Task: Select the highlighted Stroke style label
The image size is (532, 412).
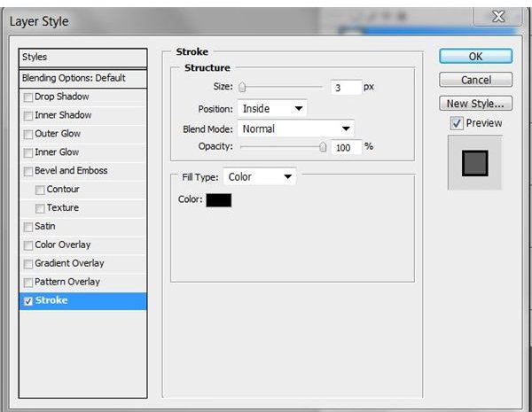Action: [x=51, y=300]
